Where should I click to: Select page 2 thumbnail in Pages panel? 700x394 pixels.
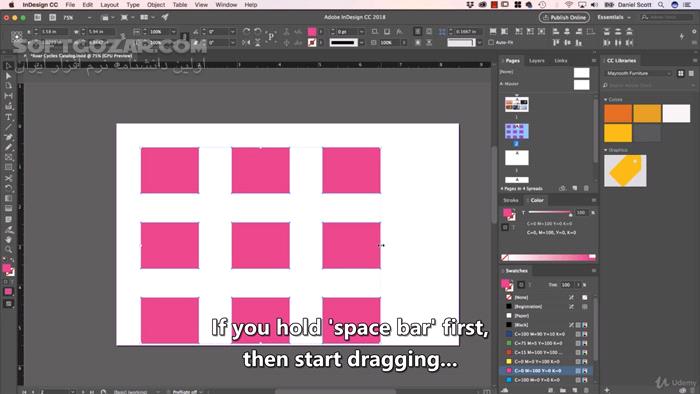[517, 132]
